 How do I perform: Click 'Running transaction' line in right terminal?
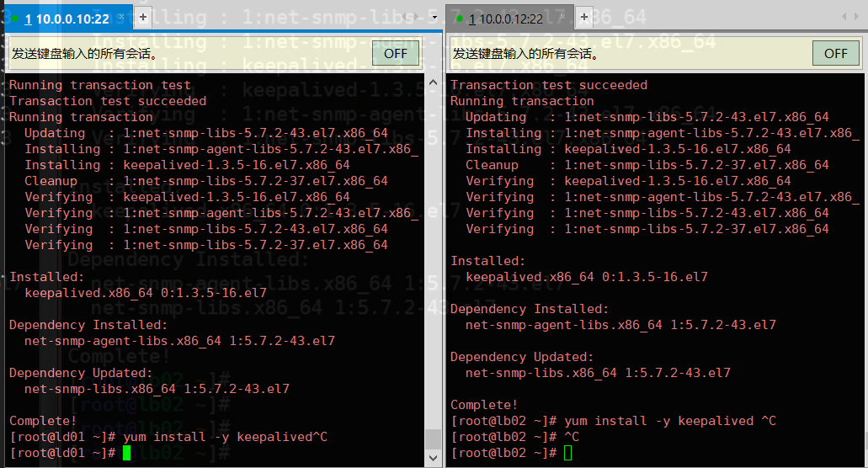point(522,101)
